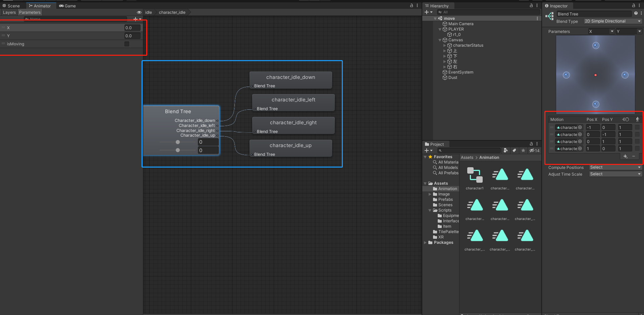Select the character1 animator controller thumbnail
The image size is (644, 315).
[474, 174]
